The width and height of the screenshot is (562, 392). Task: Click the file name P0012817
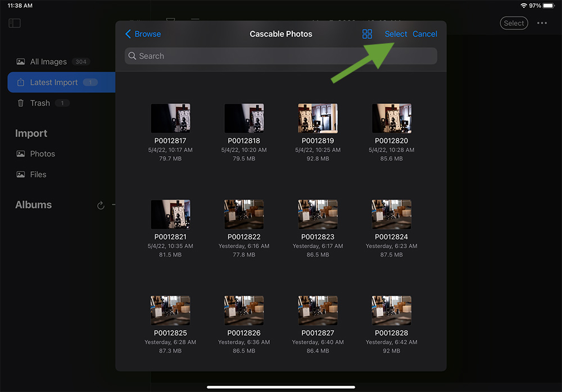(x=170, y=141)
